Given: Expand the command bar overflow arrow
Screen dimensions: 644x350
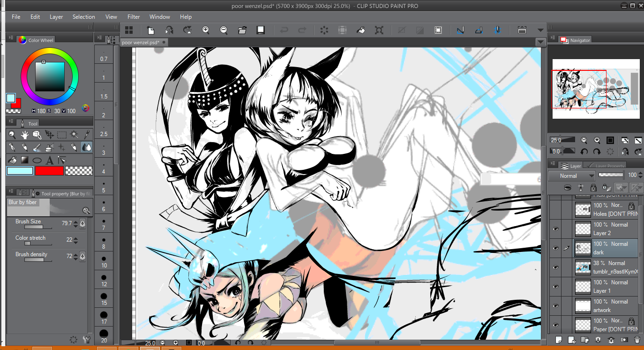Looking at the screenshot, I should click(x=540, y=30).
